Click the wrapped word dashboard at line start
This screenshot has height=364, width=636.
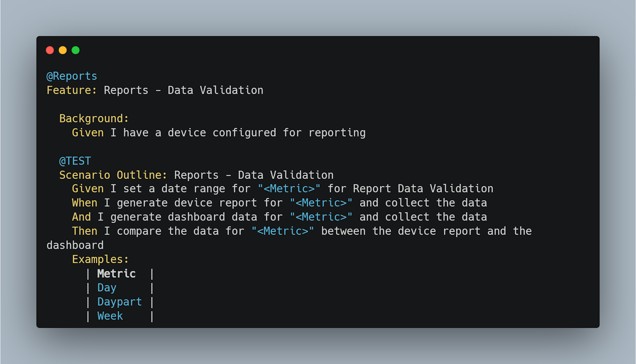[x=75, y=245]
